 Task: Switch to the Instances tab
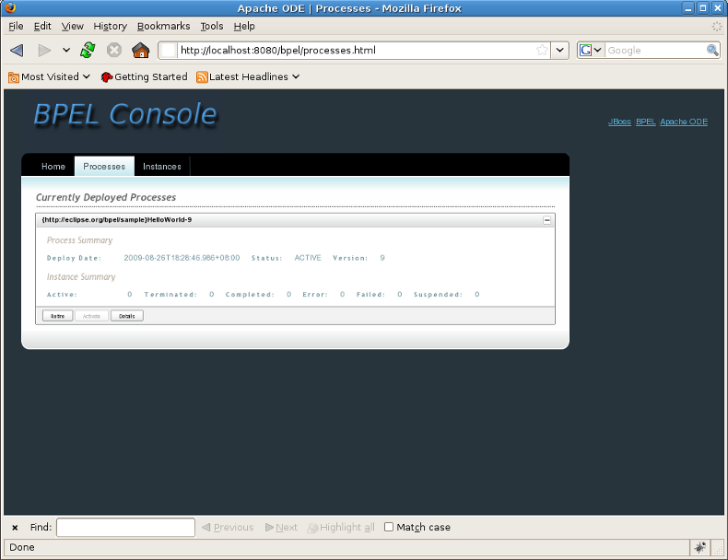coord(162,166)
